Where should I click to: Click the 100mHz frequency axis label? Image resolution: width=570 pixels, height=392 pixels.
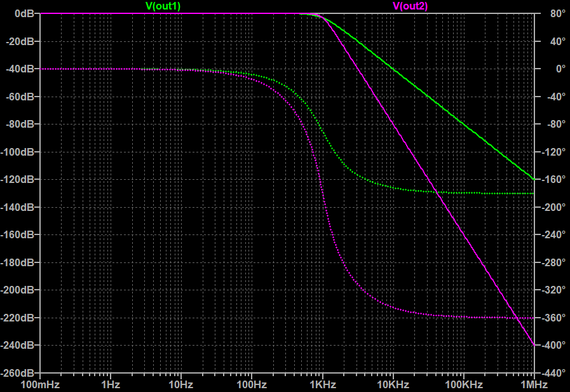pos(40,385)
